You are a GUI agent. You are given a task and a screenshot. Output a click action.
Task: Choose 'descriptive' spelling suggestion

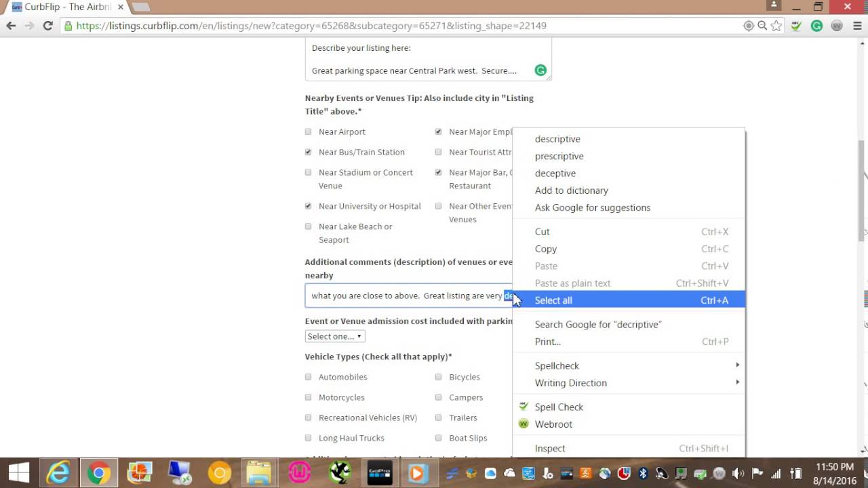629,139
